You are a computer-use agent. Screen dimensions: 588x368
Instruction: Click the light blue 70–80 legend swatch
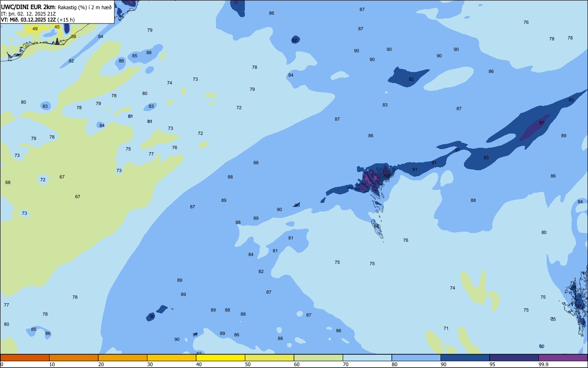click(x=367, y=357)
